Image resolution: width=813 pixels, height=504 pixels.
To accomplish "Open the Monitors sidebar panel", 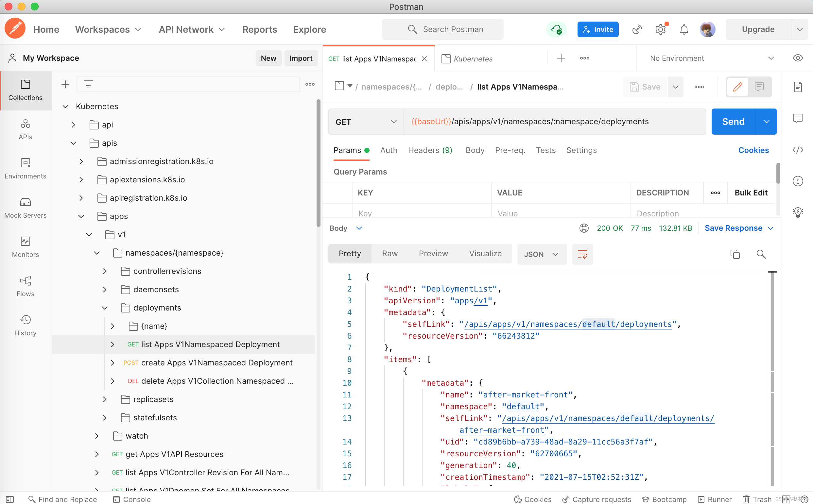I will coord(25,247).
